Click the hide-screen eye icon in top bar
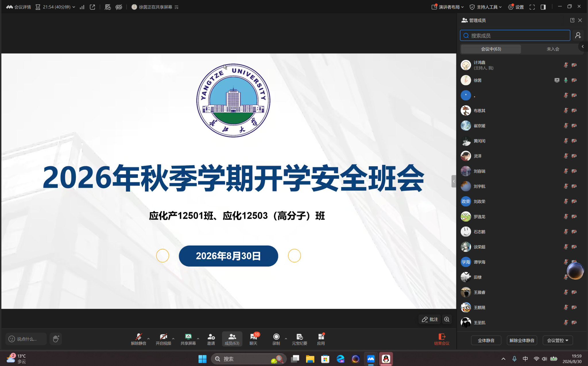Image resolution: width=588 pixels, height=366 pixels. 119,7
